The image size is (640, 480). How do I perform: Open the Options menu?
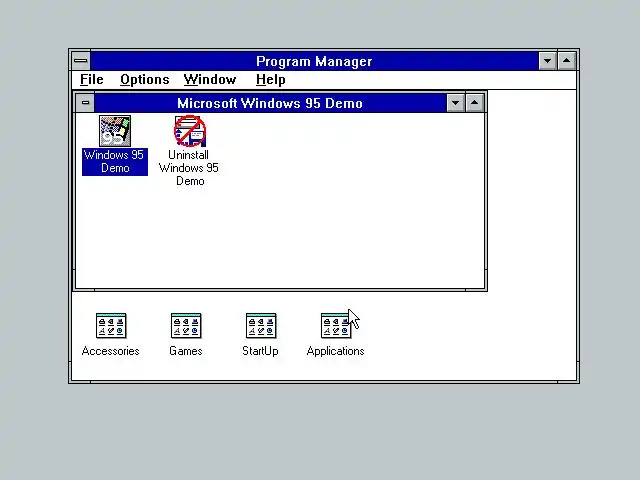coord(144,80)
